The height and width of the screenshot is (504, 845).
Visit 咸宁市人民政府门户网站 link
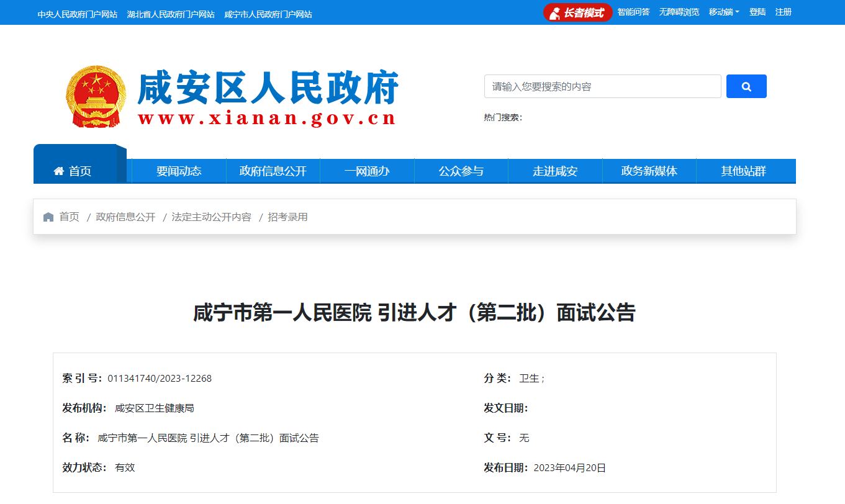[x=268, y=14]
